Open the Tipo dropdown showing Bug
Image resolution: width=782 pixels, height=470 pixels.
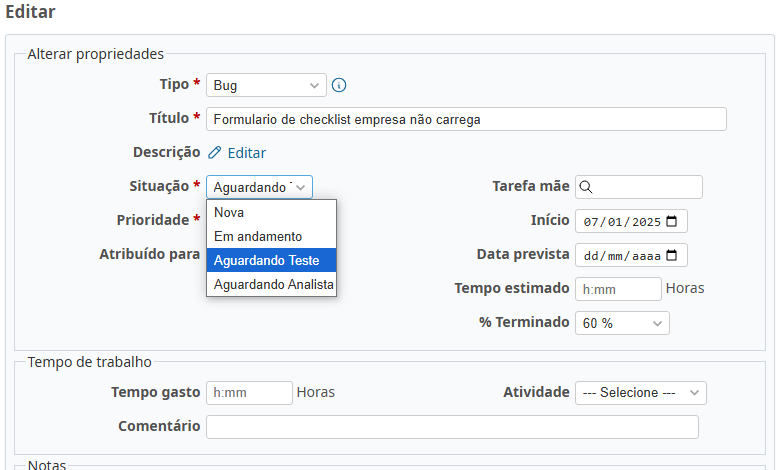coord(266,85)
